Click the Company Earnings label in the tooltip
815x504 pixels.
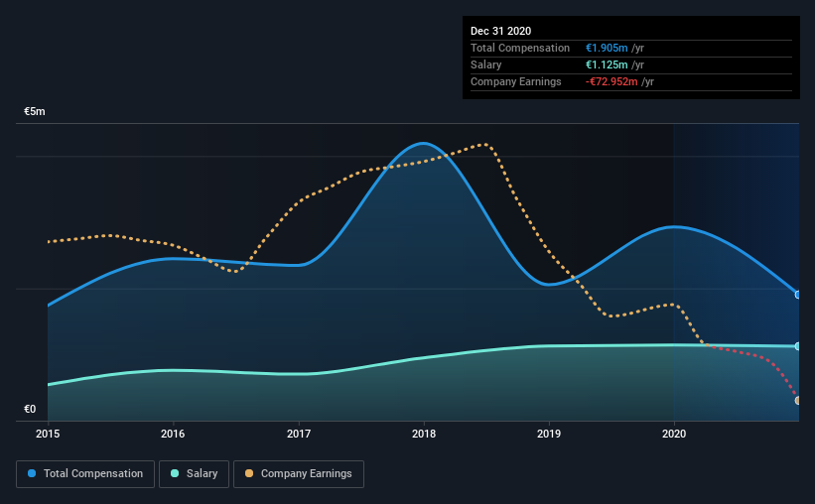tap(515, 81)
